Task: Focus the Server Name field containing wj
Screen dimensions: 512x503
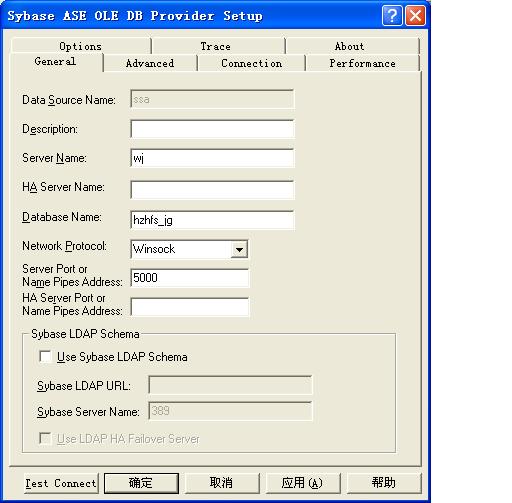Action: tap(212, 158)
